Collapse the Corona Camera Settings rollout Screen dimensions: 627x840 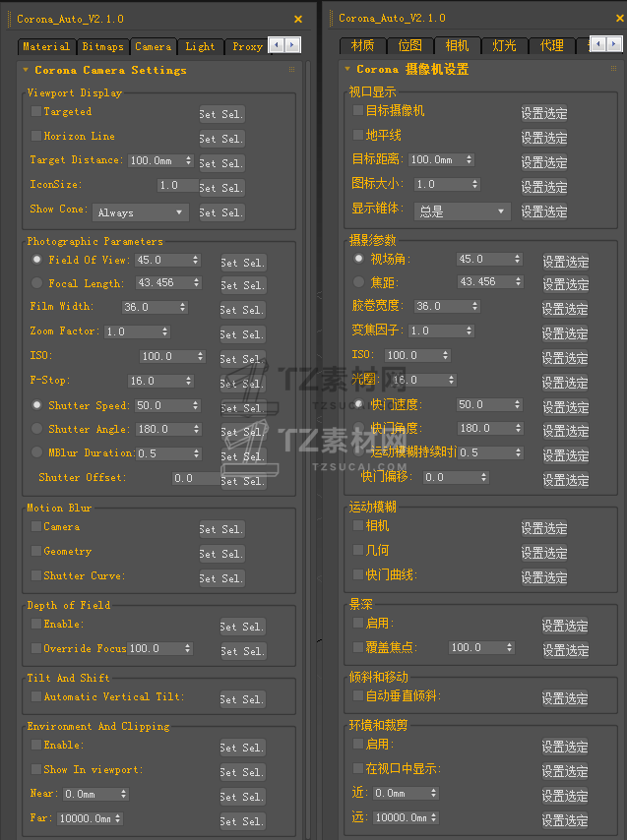tap(26, 70)
